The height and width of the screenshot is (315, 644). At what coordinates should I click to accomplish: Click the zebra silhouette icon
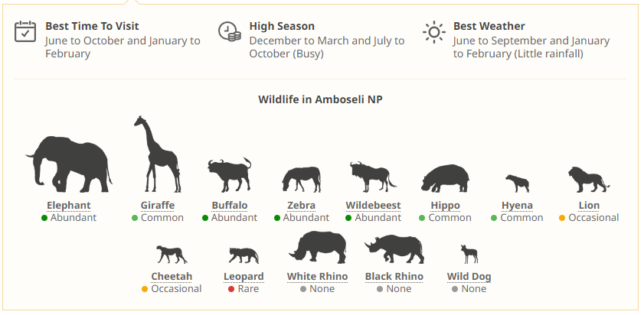click(301, 180)
